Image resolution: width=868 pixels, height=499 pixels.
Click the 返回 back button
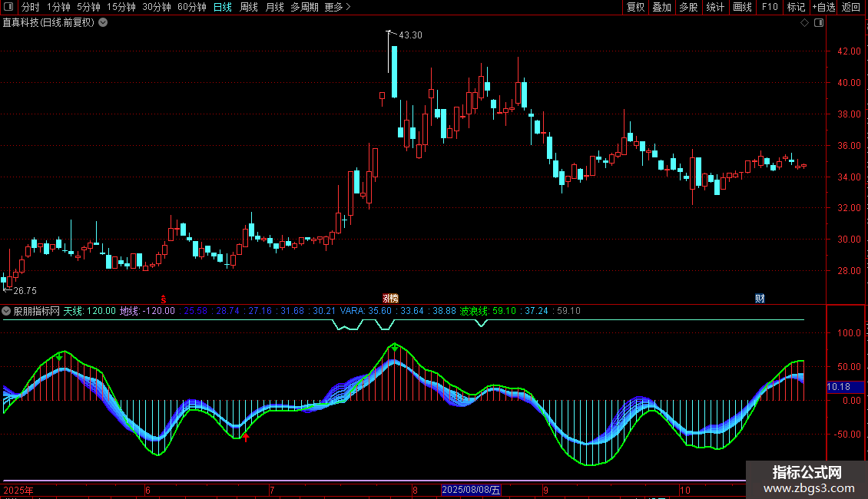click(850, 7)
